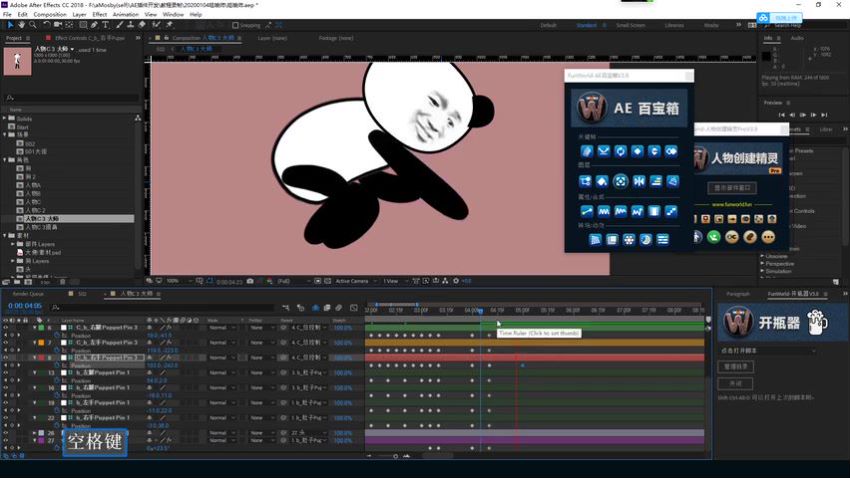850x478 pixels.
Task: Click timeline zoom slider handle
Action: (x=395, y=456)
